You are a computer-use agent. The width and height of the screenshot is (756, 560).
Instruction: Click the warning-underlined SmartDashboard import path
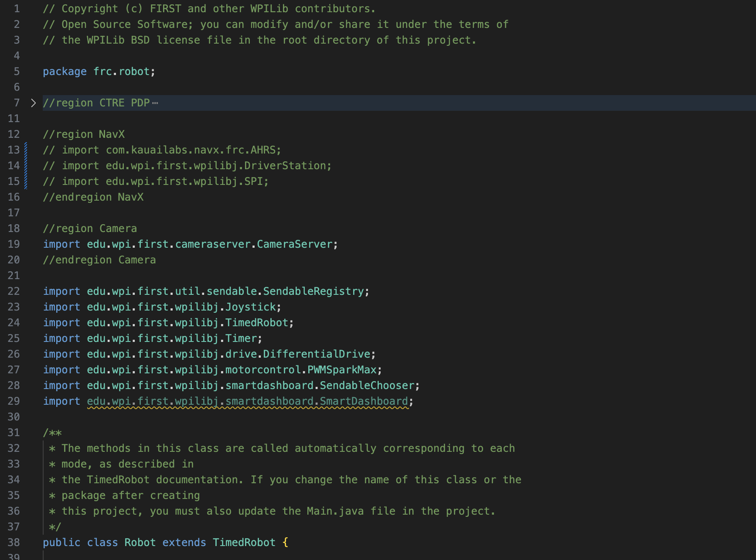pyautogui.click(x=248, y=401)
